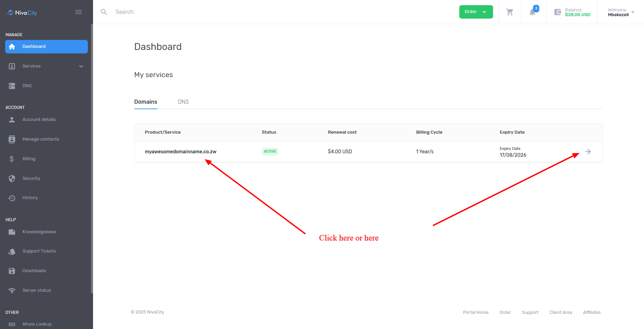Open the green Order dropdown
Screen dimensions: 644x329
click(476, 12)
